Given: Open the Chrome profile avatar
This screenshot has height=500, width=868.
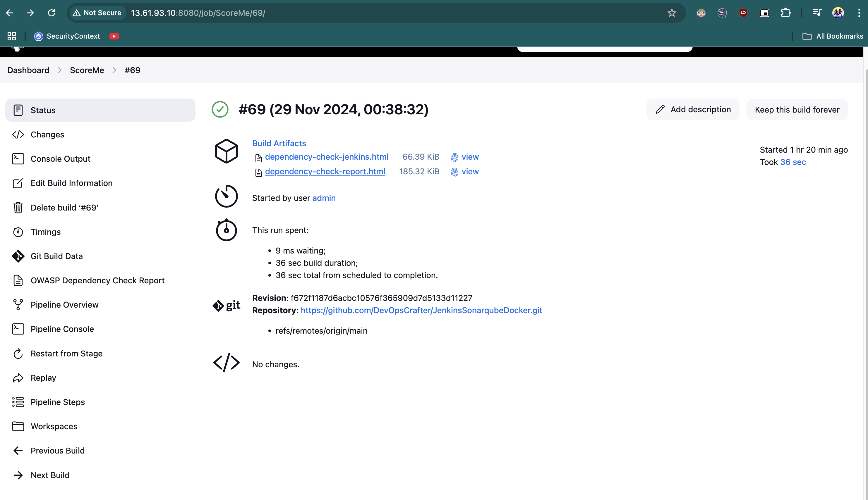Looking at the screenshot, I should pos(838,13).
